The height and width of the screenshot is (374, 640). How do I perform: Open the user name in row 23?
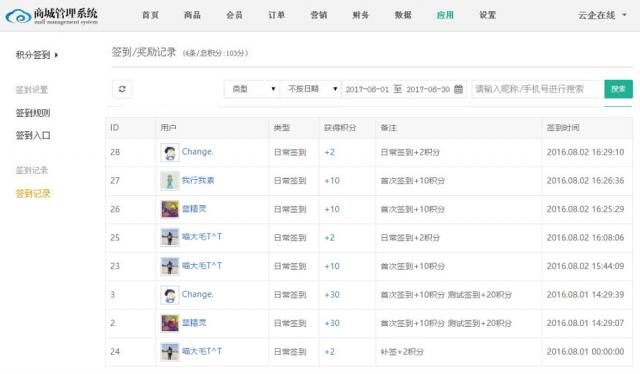click(202, 265)
